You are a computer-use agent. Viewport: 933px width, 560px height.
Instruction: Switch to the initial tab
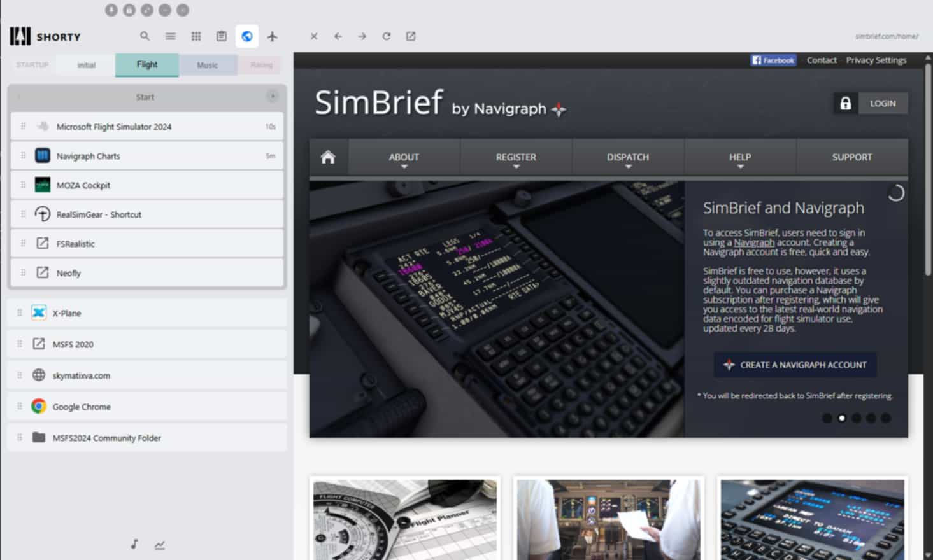[x=86, y=65]
